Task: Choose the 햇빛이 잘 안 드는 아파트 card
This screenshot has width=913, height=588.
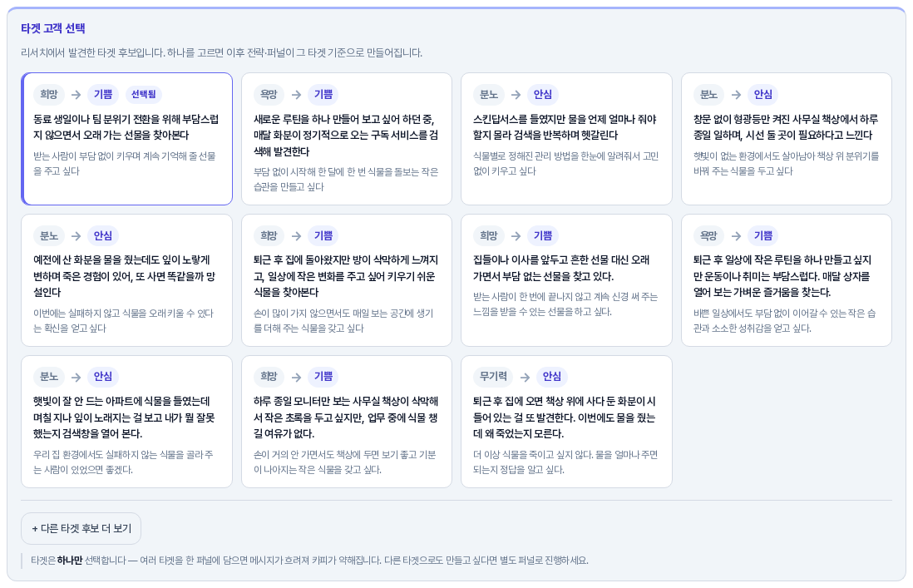Action: [x=127, y=422]
